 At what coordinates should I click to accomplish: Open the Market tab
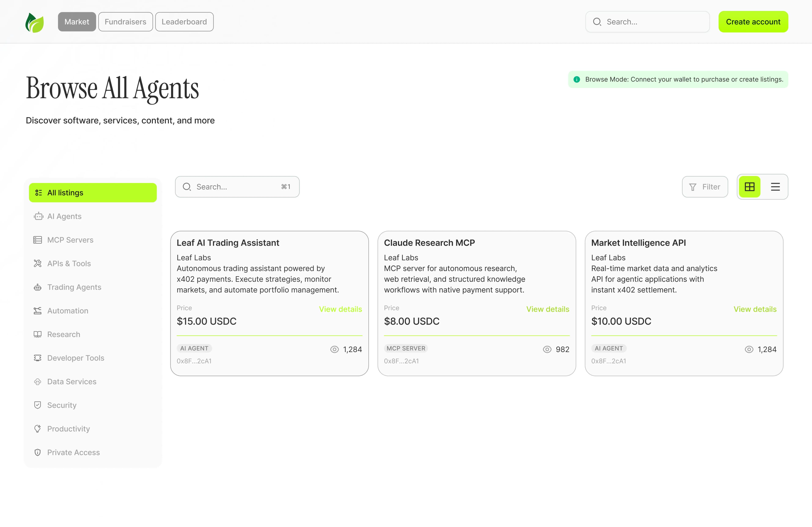[77, 22]
